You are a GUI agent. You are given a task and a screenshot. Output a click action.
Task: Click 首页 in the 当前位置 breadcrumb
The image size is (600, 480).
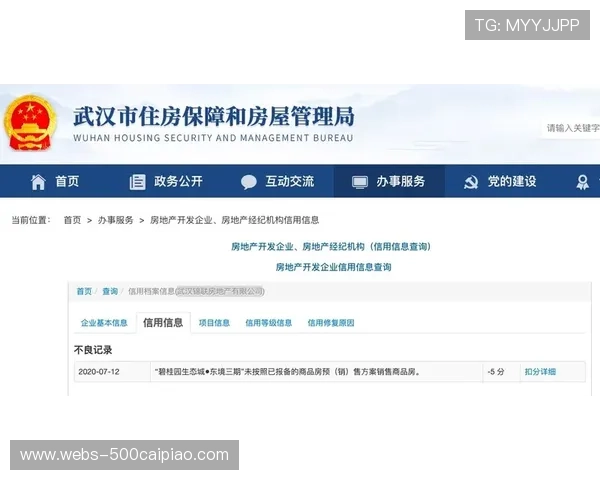click(x=72, y=220)
